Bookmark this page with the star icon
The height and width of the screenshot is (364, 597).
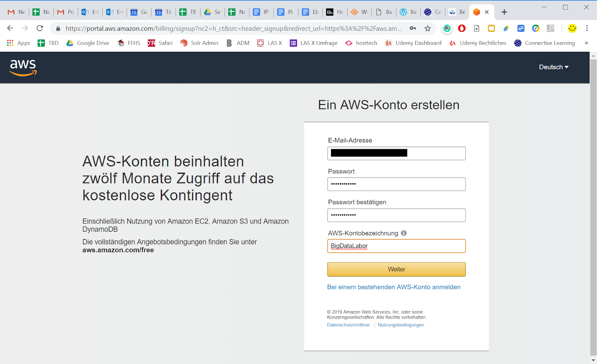tap(428, 28)
